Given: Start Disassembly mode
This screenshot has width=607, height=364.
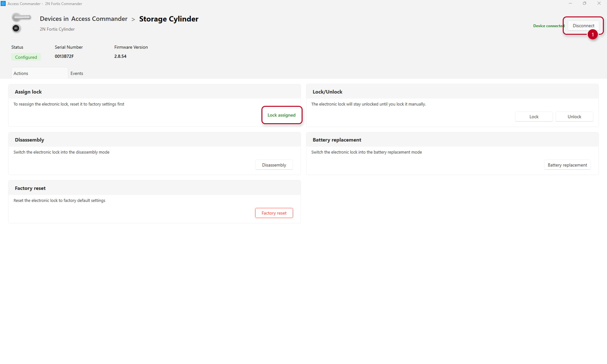Looking at the screenshot, I should pos(274,165).
